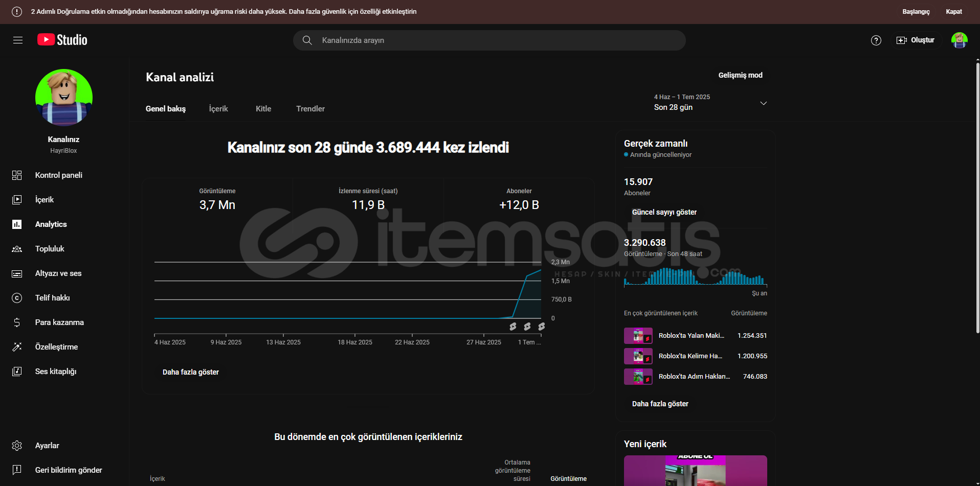Switch to the Trendler tab
Image resolution: width=980 pixels, height=486 pixels.
(310, 109)
